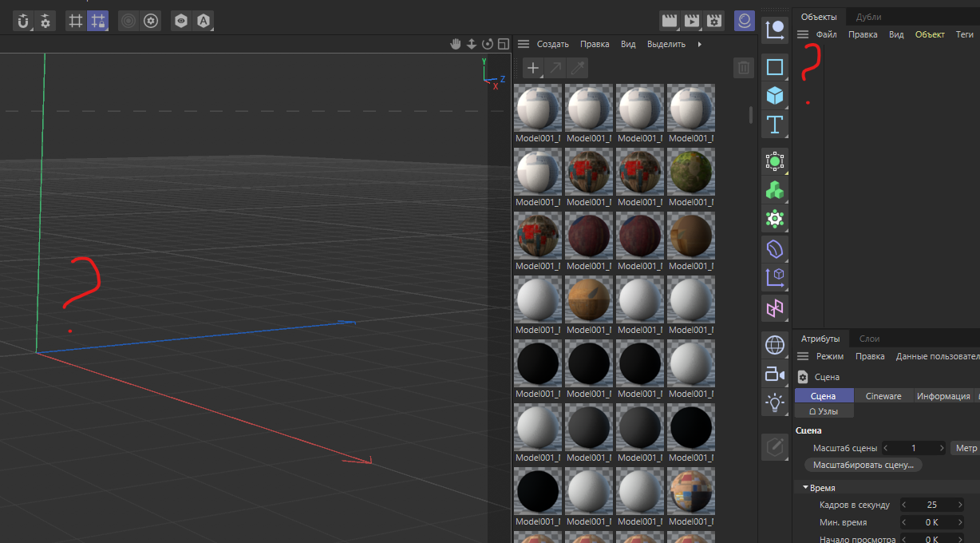Increase Кадров в секунду with right arrow
The width and height of the screenshot is (980, 543).
click(x=958, y=505)
